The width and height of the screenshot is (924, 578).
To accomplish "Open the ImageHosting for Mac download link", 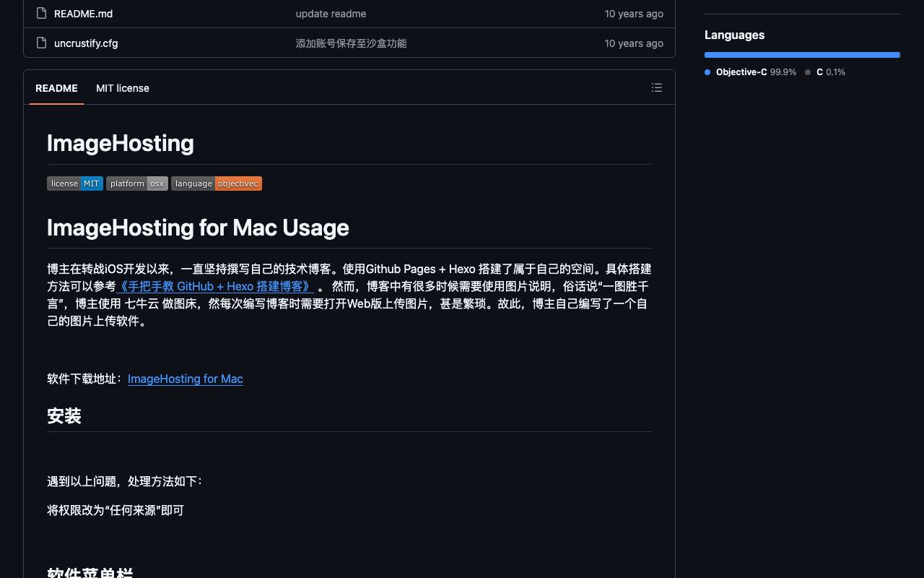I will [186, 379].
